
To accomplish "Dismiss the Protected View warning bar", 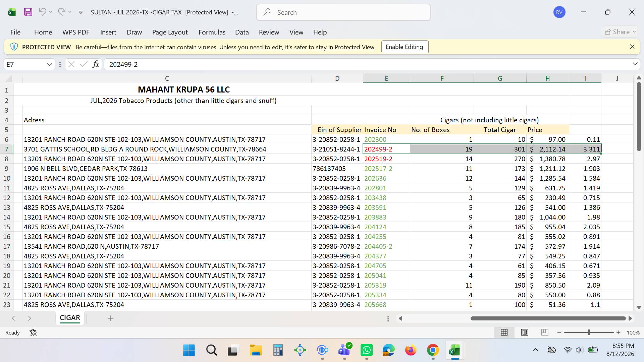I will coord(632,47).
